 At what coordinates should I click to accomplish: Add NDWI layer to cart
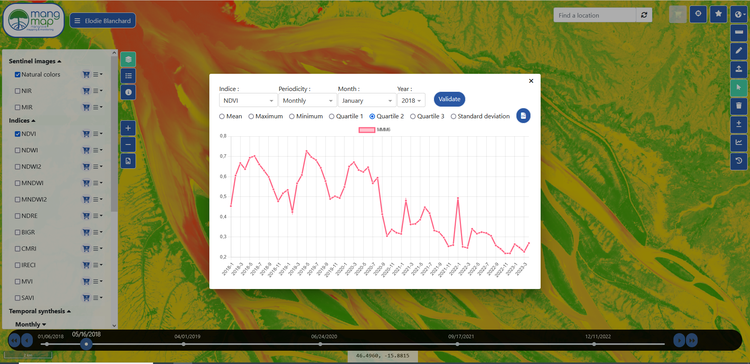[86, 150]
